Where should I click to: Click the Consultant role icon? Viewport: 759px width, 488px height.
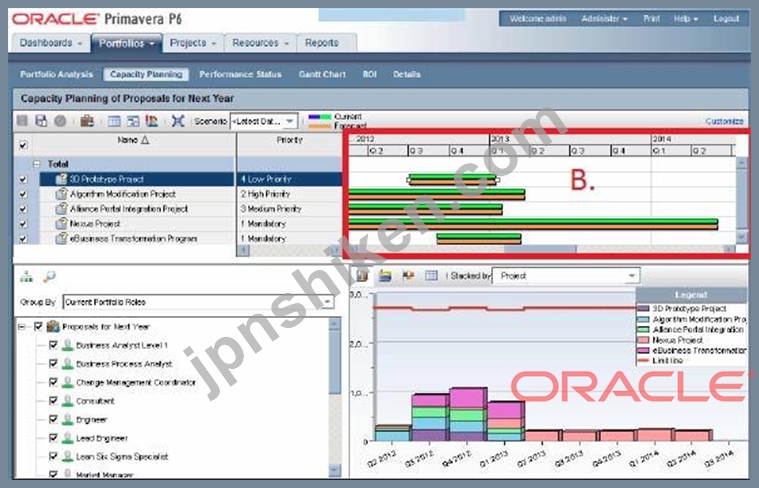pyautogui.click(x=68, y=401)
